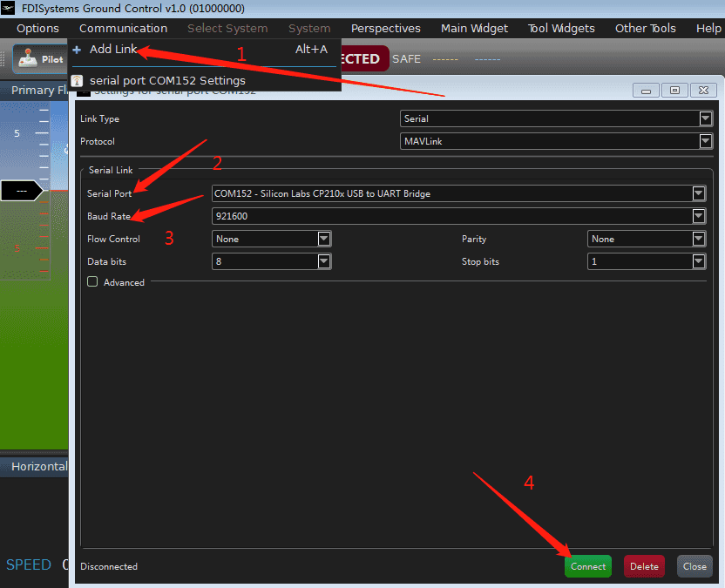Minimize the serial settings dialog
Viewport: 725px width, 588px height.
[646, 90]
